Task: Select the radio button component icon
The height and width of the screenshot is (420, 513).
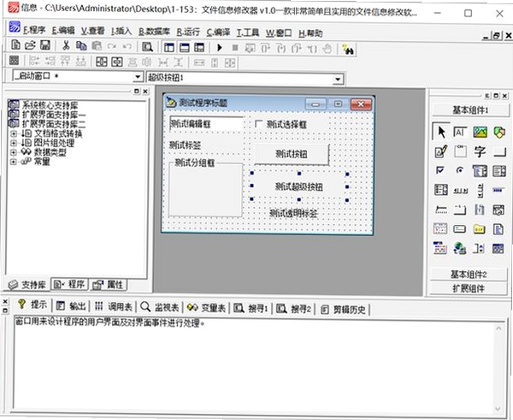Action: [x=460, y=170]
